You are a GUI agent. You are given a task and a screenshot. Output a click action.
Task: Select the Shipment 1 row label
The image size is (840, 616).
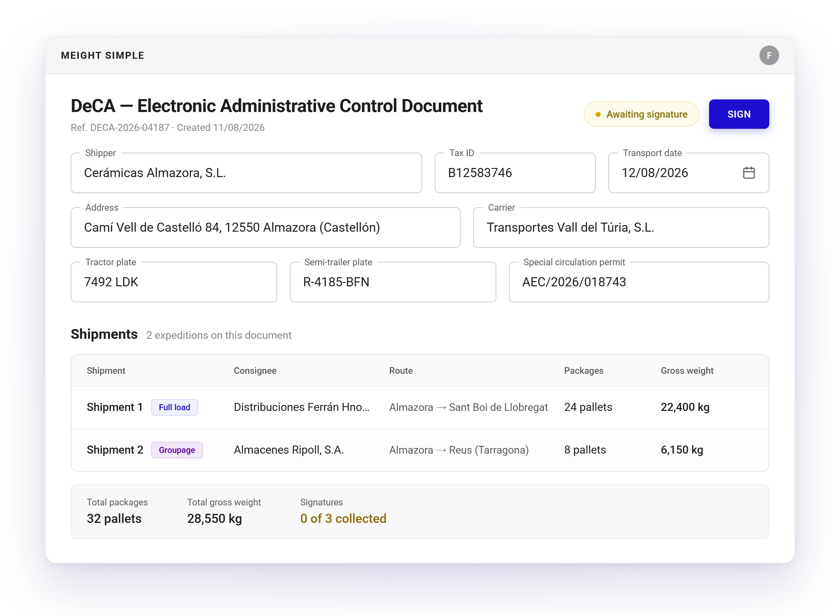[115, 407]
